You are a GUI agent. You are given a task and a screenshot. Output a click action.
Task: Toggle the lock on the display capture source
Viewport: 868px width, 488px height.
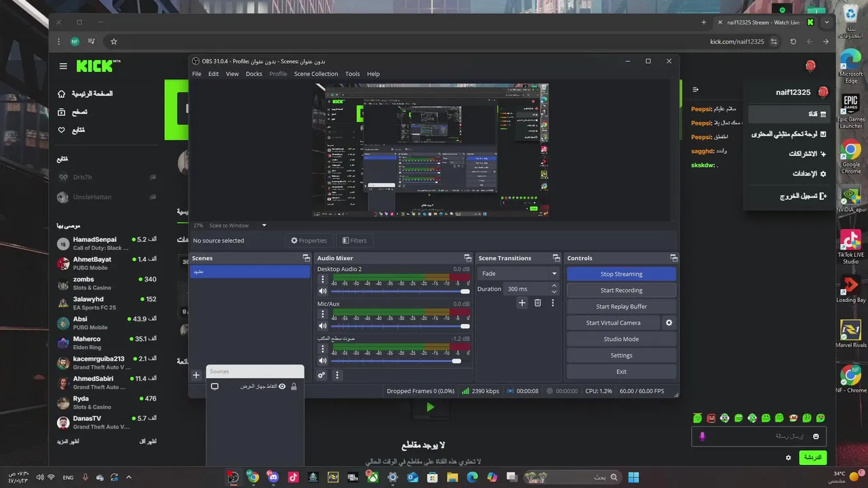pyautogui.click(x=294, y=386)
